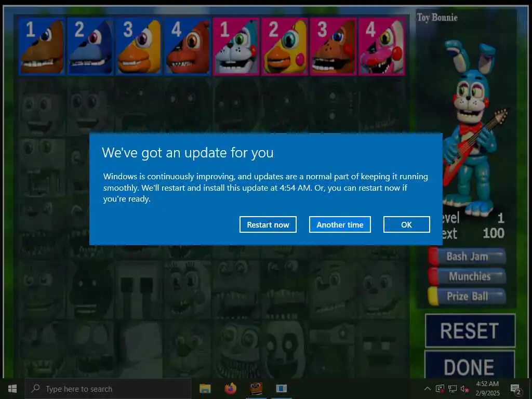Click the FNaF World taskbar icon

tap(256, 389)
